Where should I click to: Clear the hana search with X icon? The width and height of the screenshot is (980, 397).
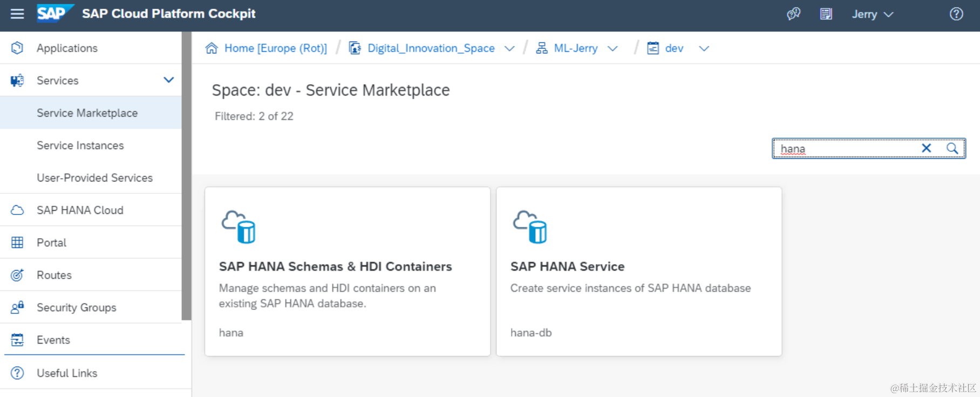(x=926, y=148)
